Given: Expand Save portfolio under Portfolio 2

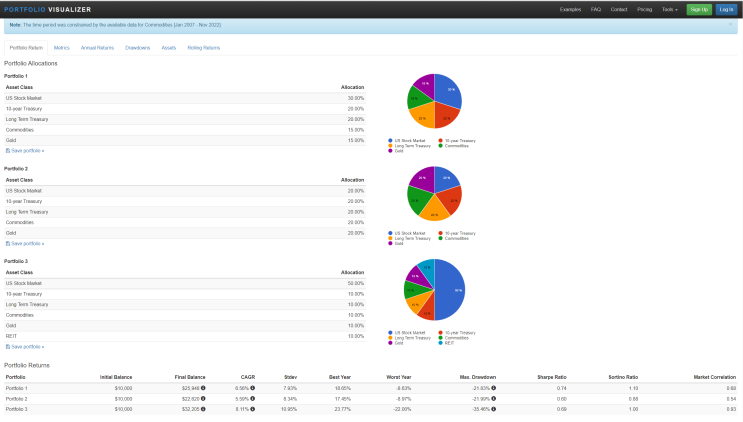Looking at the screenshot, I should pyautogui.click(x=25, y=243).
